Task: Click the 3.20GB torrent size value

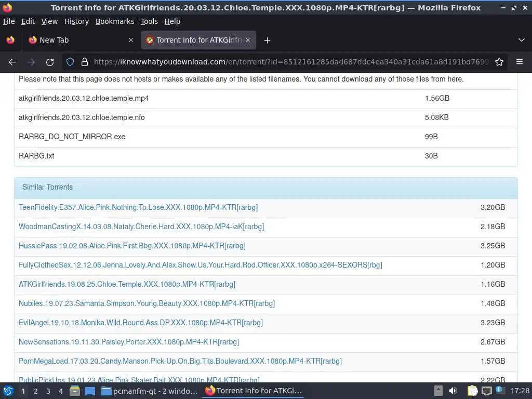Action: (493, 207)
